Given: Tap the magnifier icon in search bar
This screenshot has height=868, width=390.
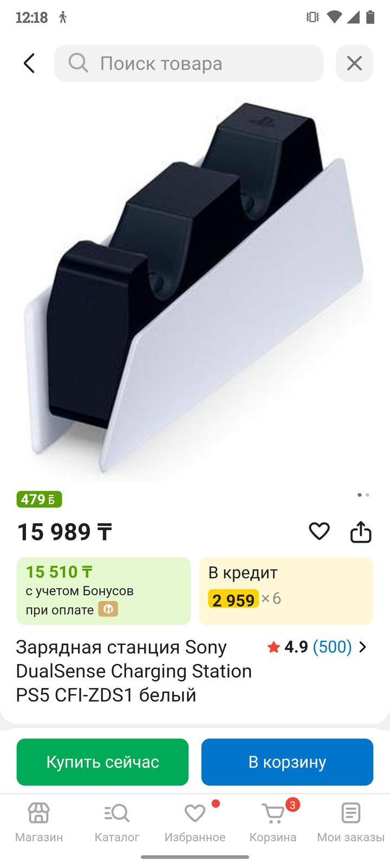Looking at the screenshot, I should pyautogui.click(x=78, y=63).
